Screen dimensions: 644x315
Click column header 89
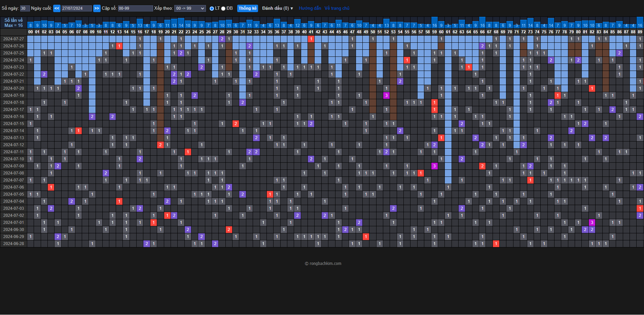(640, 32)
